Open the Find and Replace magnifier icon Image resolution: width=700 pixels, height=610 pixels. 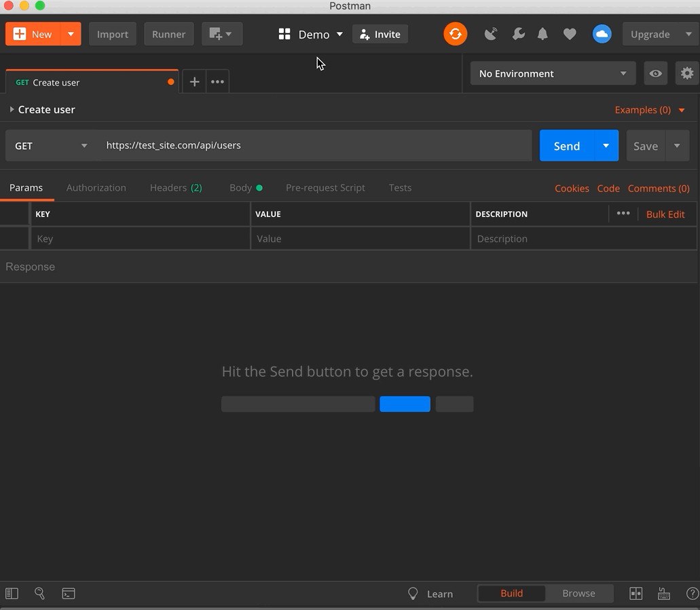[x=40, y=593]
